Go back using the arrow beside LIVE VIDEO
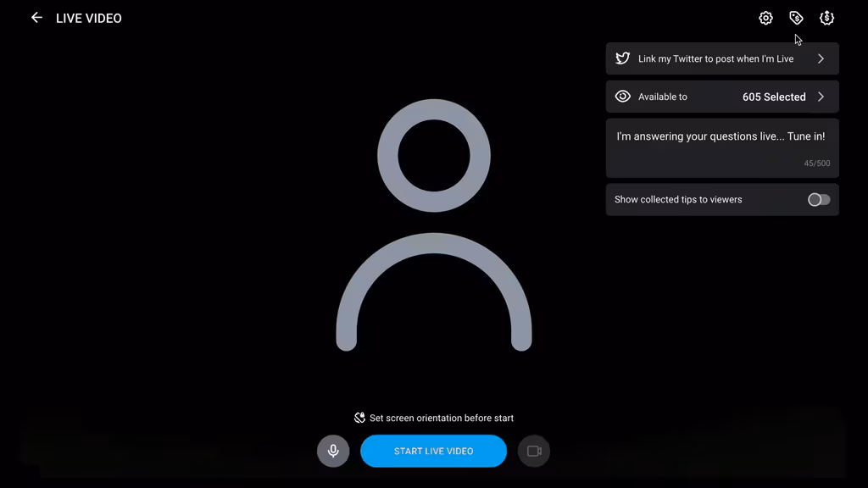 coord(36,18)
